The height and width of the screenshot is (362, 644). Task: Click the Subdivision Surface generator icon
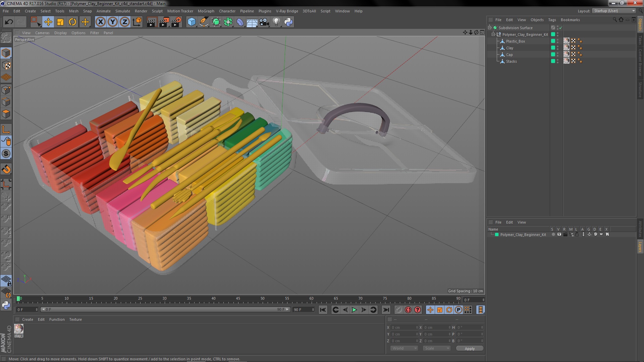pyautogui.click(x=216, y=22)
